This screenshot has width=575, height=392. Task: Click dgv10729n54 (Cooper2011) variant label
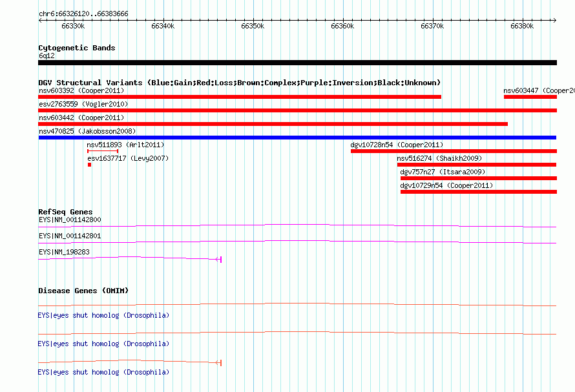click(446, 185)
